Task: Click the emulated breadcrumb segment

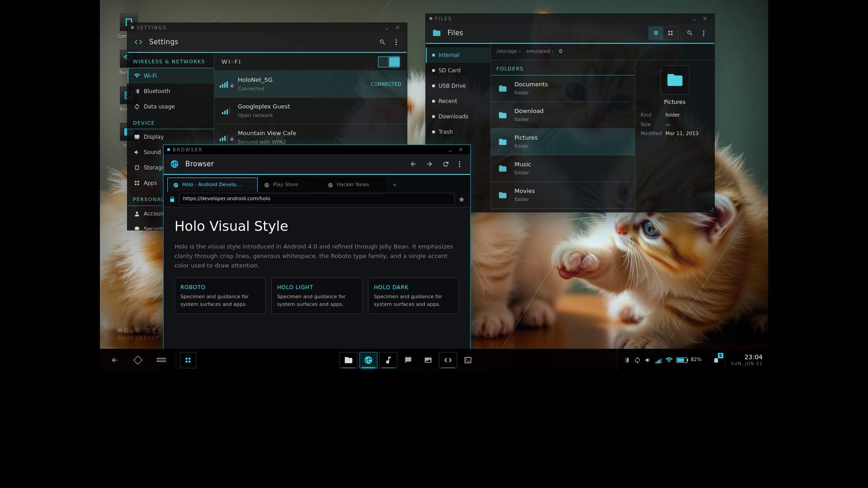Action: 538,51
